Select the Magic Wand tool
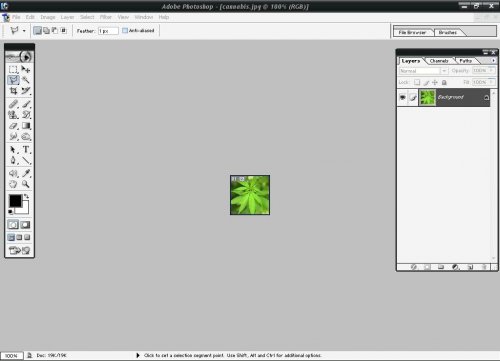500x361 pixels. (x=26, y=80)
